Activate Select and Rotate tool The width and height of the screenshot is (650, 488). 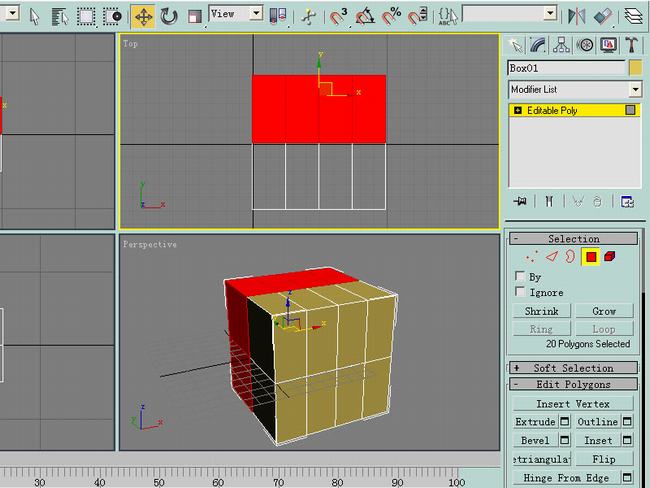[169, 17]
